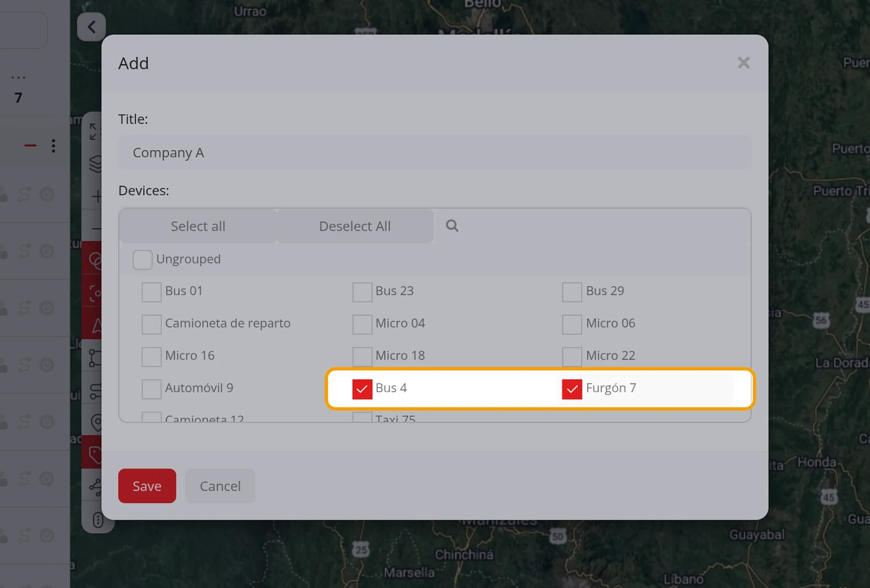Click the Select all button

pyautogui.click(x=198, y=226)
